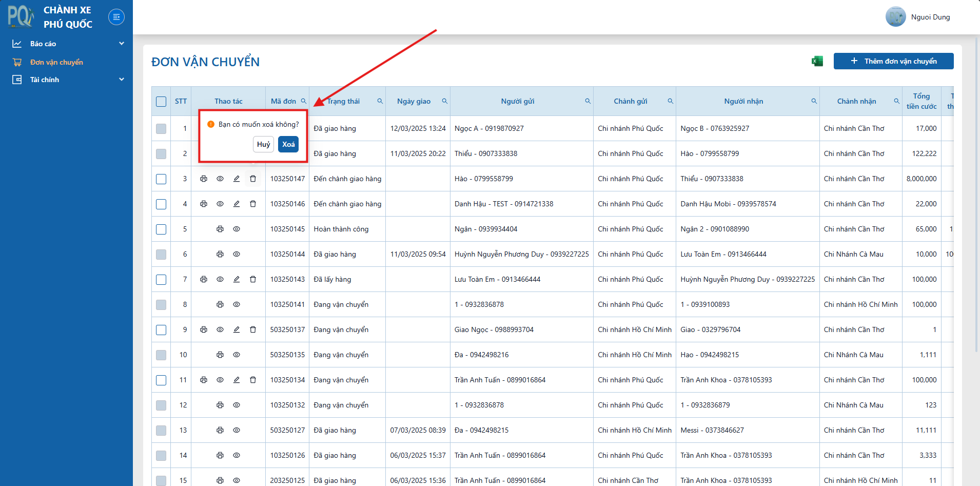Expand the Tài chính menu chevron
Viewport: 980px width, 486px height.
point(122,80)
